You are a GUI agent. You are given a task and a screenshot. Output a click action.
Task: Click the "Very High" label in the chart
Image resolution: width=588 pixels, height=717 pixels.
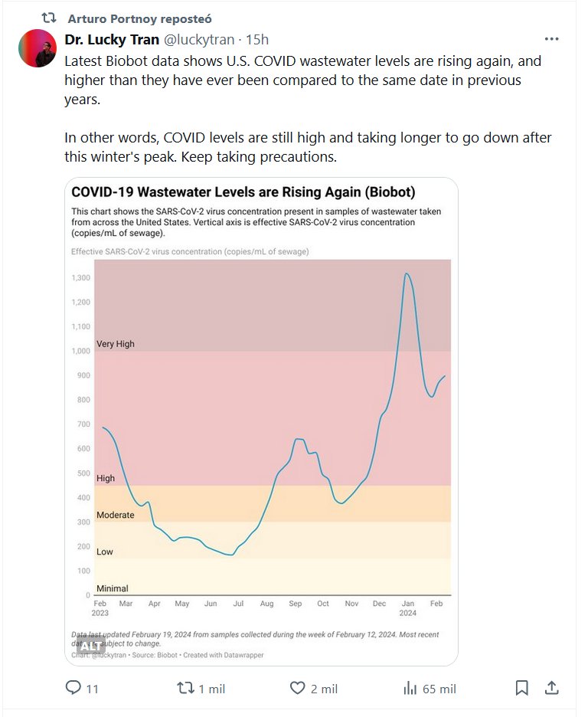click(x=115, y=344)
